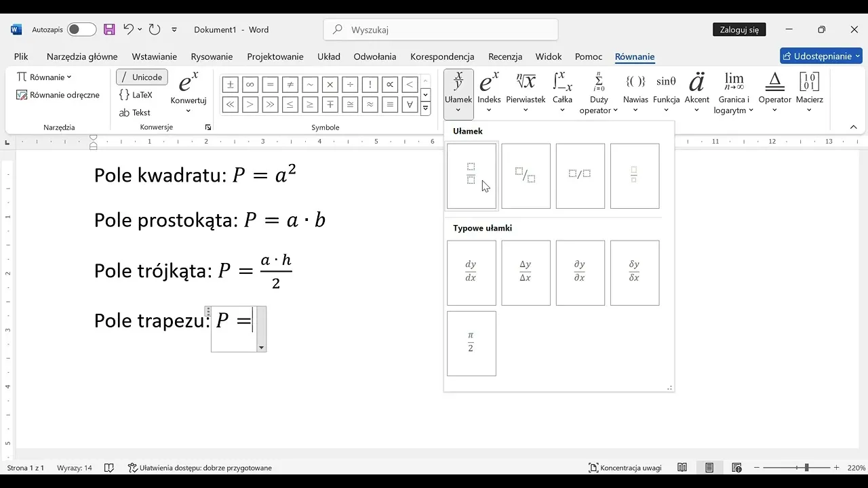Open the Akcent gallery

697,93
